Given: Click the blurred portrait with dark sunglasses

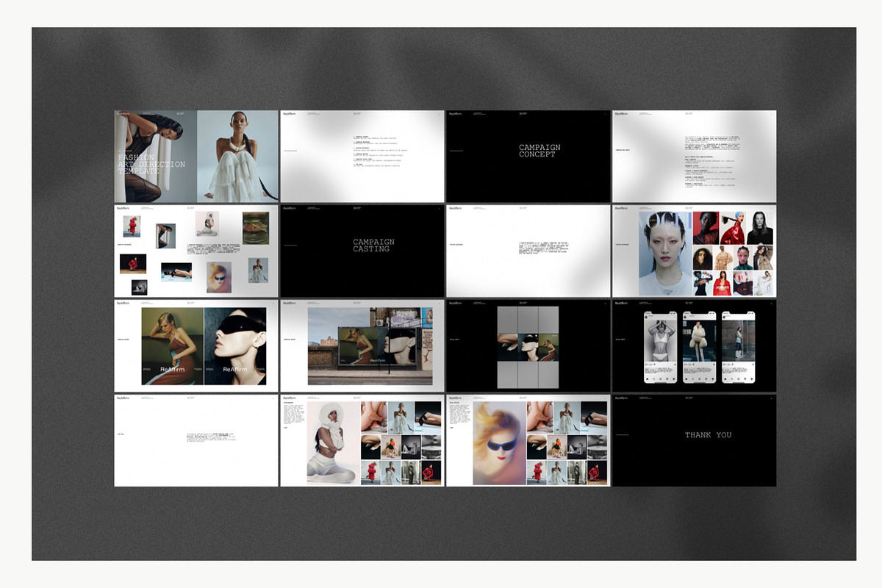Looking at the screenshot, I should click(500, 443).
